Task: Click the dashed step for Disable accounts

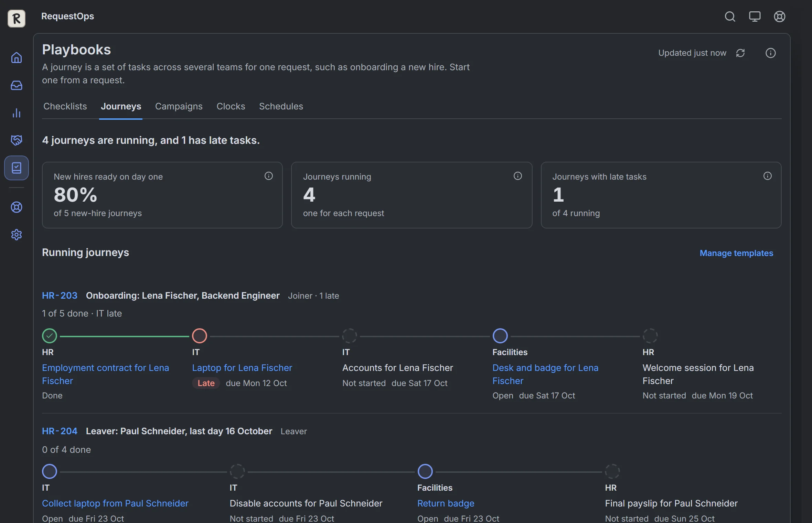Action: [x=237, y=471]
